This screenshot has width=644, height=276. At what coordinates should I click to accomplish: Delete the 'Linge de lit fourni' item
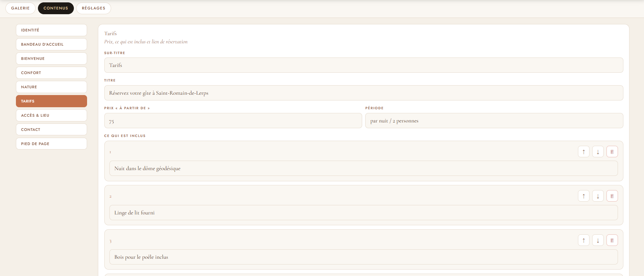click(x=612, y=196)
